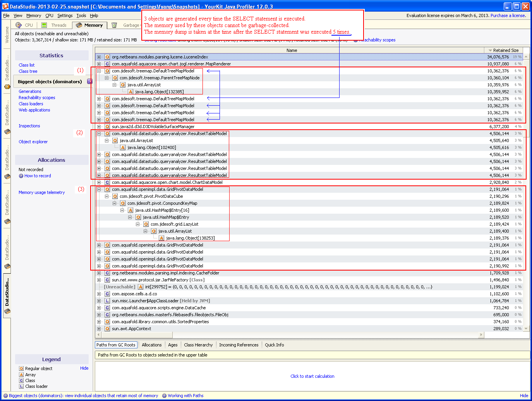Open Object explorer
Image resolution: width=532 pixels, height=401 pixels.
pyautogui.click(x=33, y=142)
